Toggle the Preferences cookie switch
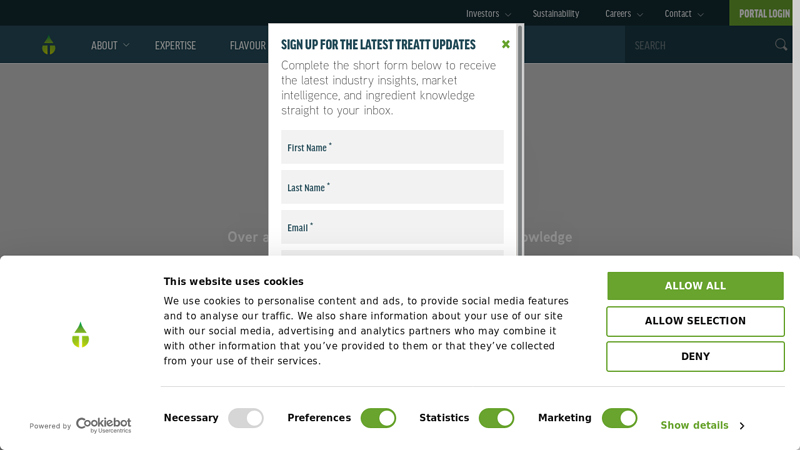The width and height of the screenshot is (800, 450). [x=378, y=418]
